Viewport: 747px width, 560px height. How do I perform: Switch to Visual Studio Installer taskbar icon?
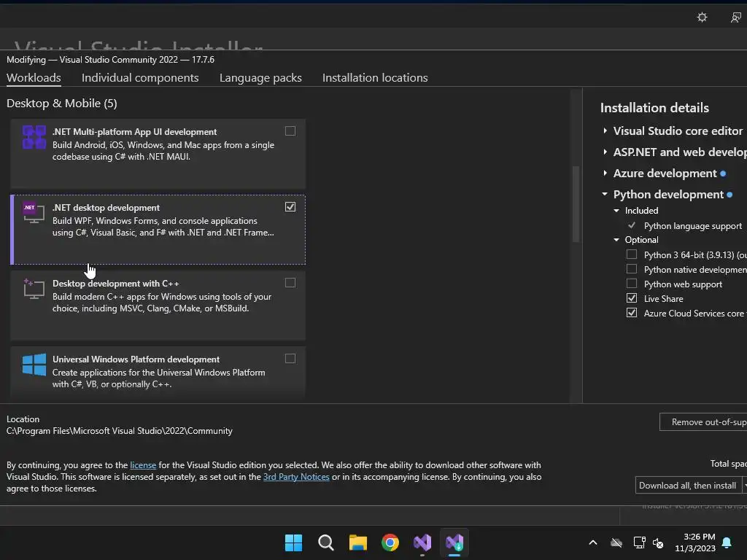454,542
